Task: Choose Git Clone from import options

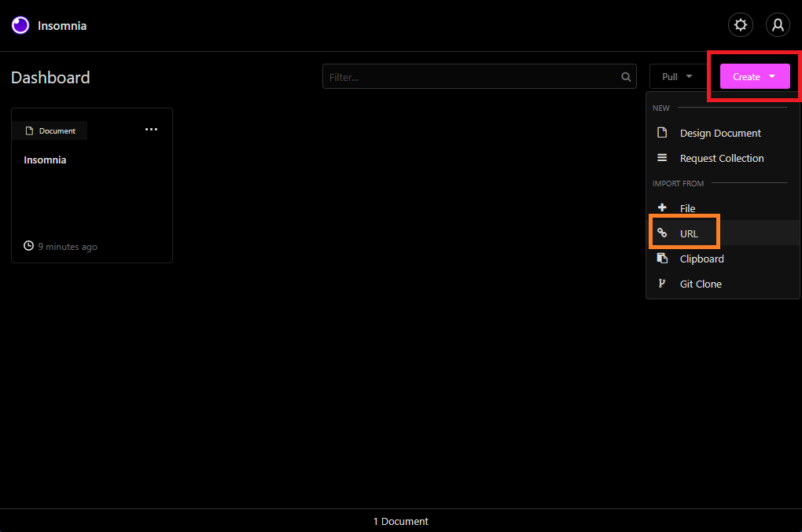Action: (700, 284)
